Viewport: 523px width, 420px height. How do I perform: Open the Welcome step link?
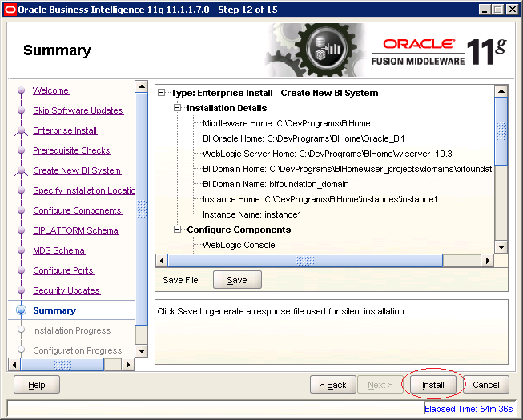50,90
